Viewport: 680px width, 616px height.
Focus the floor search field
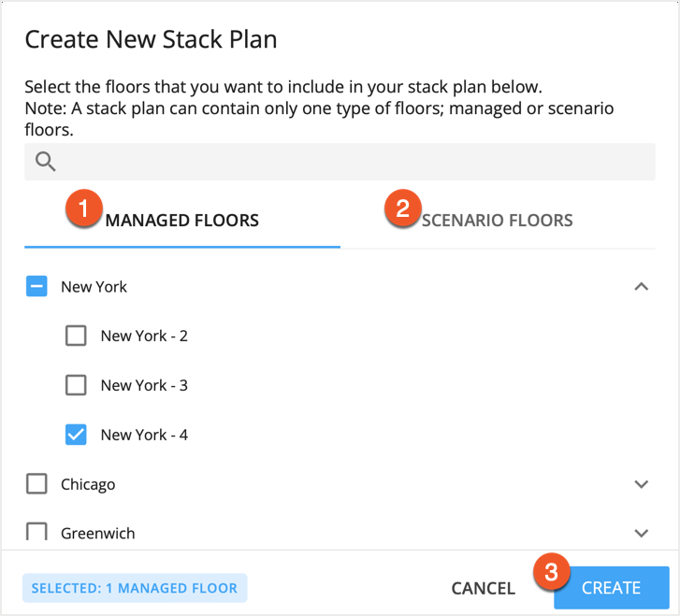tap(355, 162)
